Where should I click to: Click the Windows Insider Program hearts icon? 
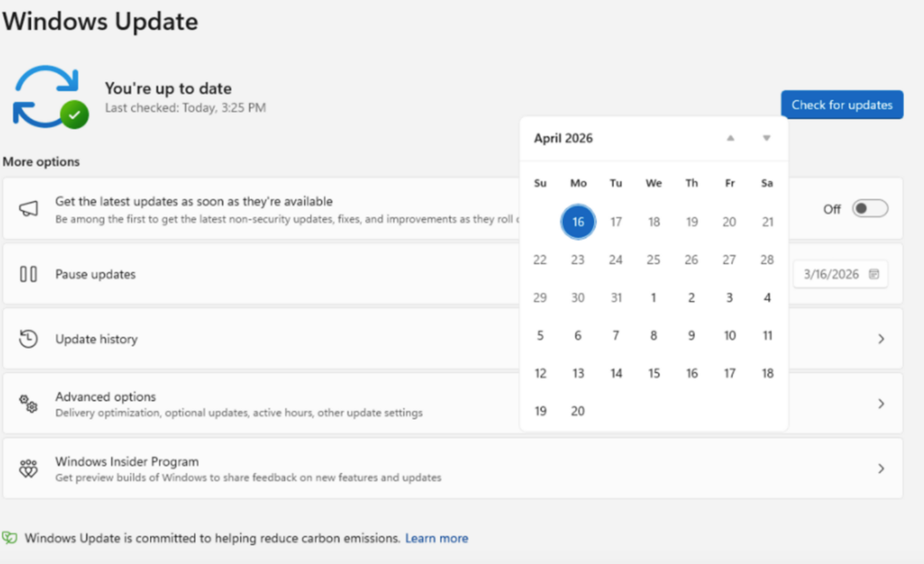28,468
